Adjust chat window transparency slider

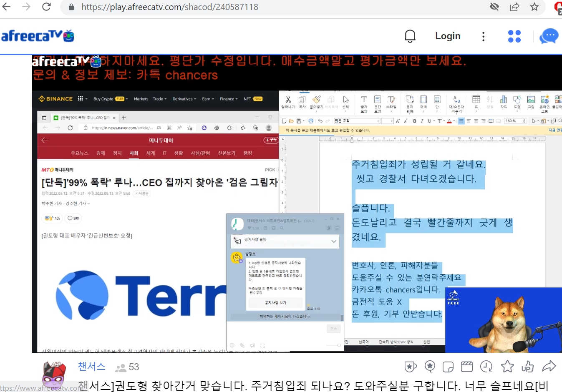coord(333,345)
